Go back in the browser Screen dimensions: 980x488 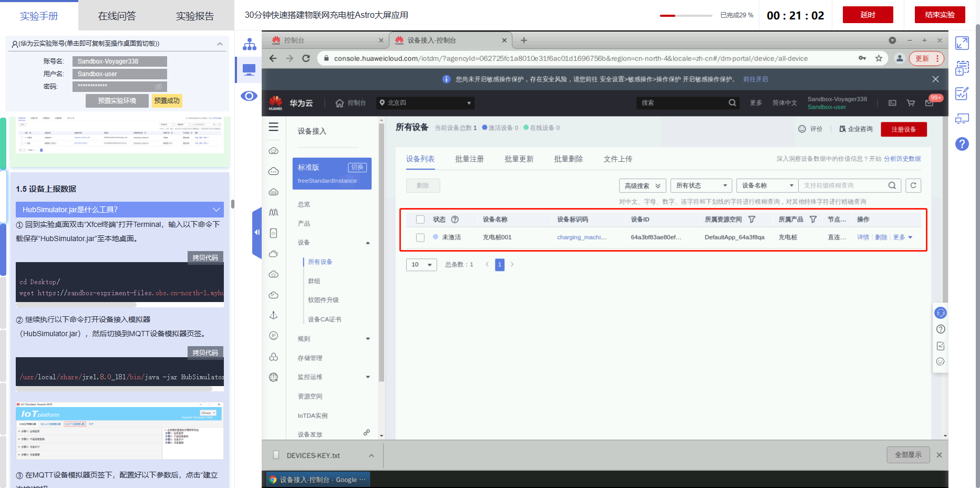tap(273, 58)
